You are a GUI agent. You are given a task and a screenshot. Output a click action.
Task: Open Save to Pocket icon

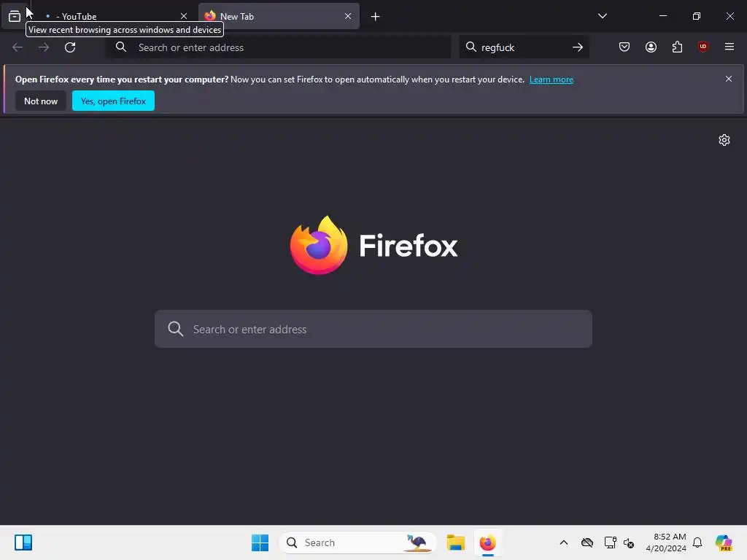pyautogui.click(x=624, y=47)
